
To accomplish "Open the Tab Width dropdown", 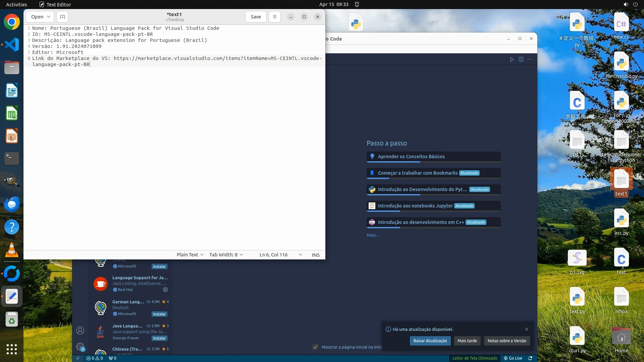I will [226, 255].
